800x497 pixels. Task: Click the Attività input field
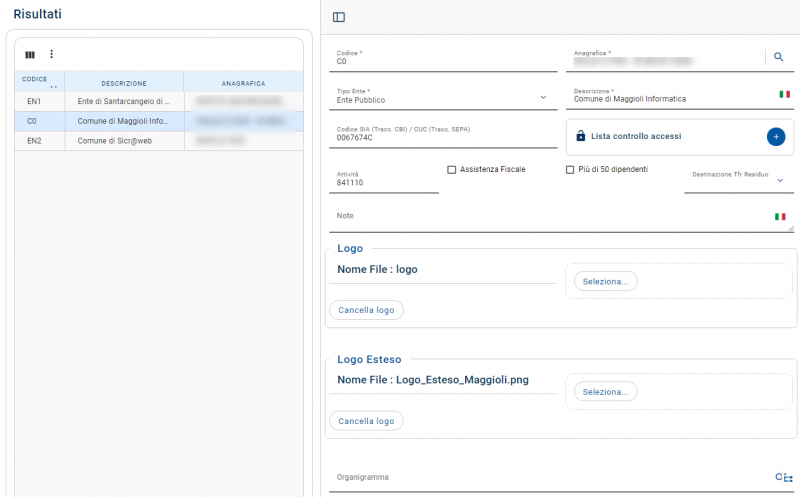coord(383,183)
